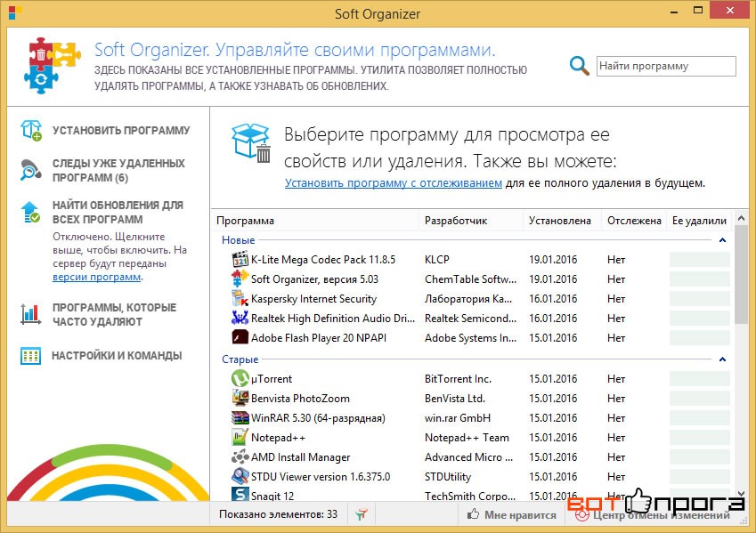This screenshot has height=533, width=756.
Task: Select Soft Organizer, версия 5.03 name
Action: pos(315,279)
